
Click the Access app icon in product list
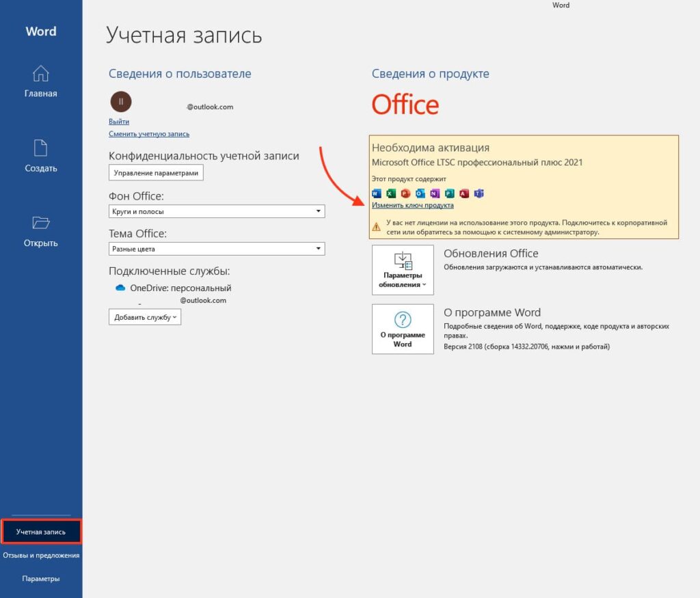pyautogui.click(x=464, y=193)
